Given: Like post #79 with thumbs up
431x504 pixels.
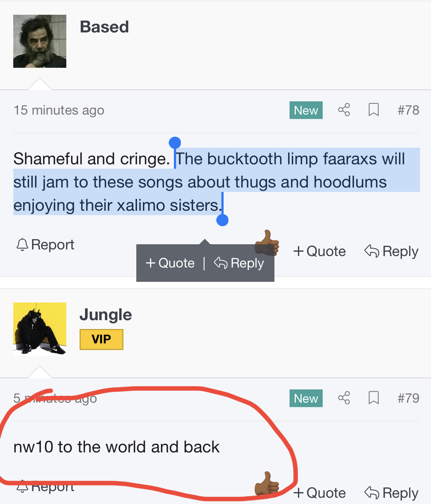Looking at the screenshot, I should [x=267, y=484].
